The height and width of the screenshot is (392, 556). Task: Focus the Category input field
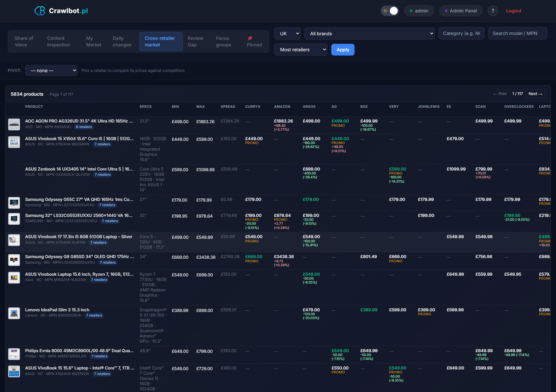click(461, 33)
